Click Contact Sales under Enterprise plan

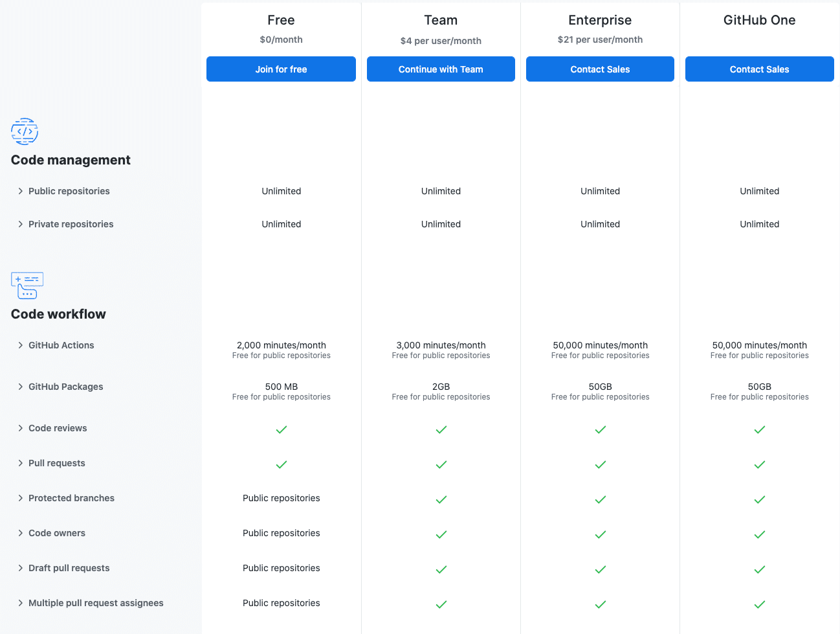pos(600,69)
